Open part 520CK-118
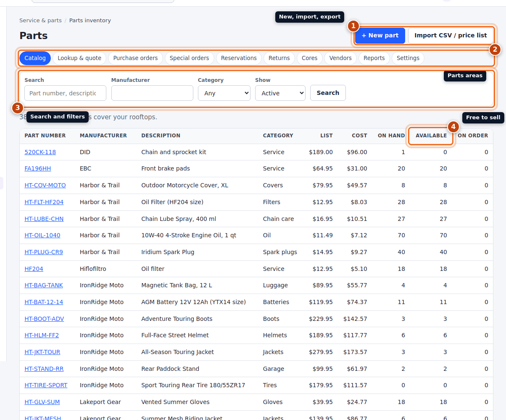 pyautogui.click(x=40, y=152)
